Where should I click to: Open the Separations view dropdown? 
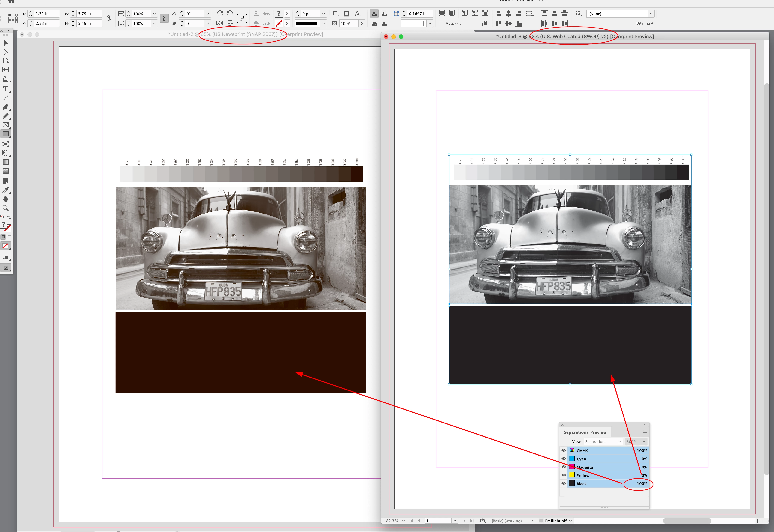pyautogui.click(x=603, y=441)
